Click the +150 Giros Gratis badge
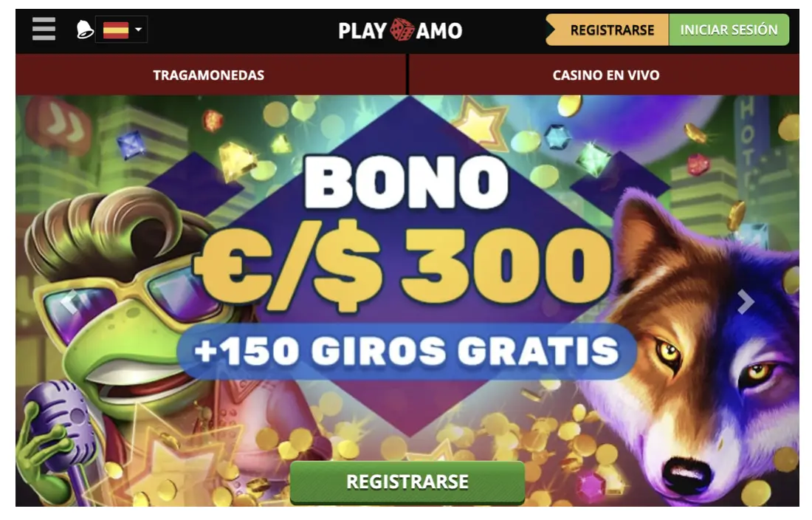The height and width of the screenshot is (520, 812). (406, 351)
